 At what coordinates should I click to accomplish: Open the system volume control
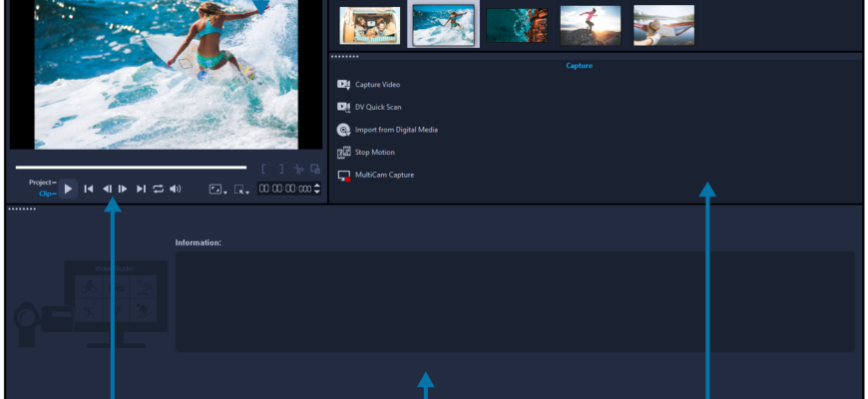176,189
